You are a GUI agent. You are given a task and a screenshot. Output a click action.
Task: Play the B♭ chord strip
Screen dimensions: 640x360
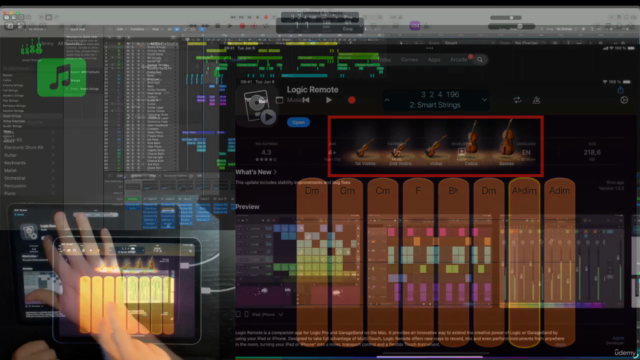click(453, 262)
